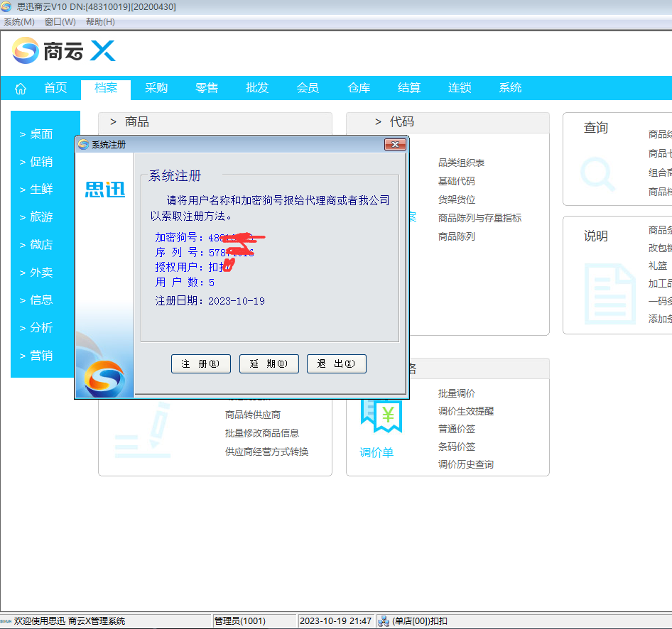Open 货架货位
This screenshot has height=629, width=672.
tap(457, 199)
